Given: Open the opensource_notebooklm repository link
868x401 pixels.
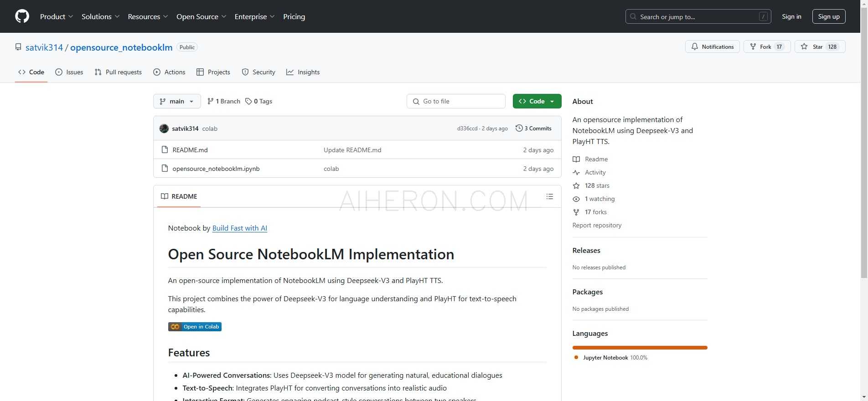Looking at the screenshot, I should coord(121,47).
